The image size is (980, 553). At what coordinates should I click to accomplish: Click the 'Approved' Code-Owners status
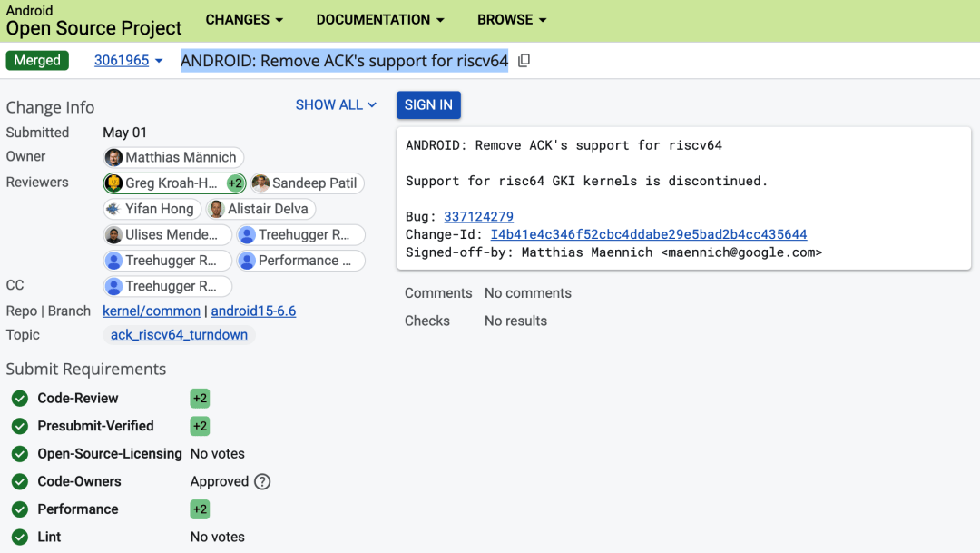tap(220, 481)
